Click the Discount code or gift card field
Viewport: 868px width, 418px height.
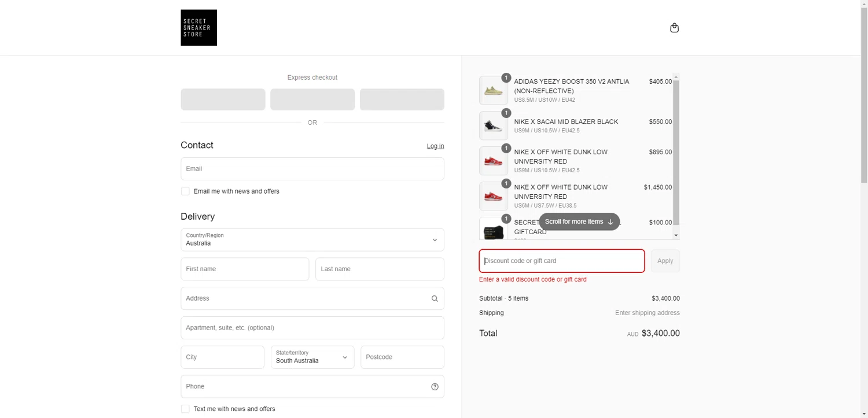point(562,261)
